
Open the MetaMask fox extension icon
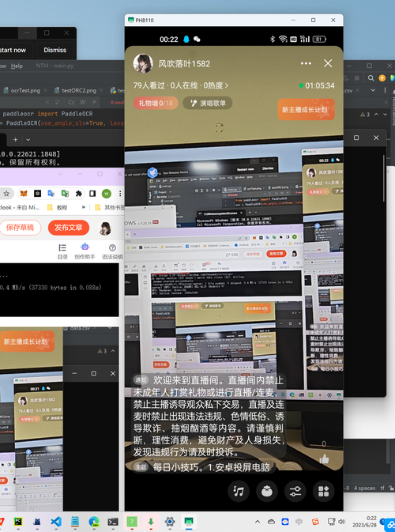[x=24, y=194]
